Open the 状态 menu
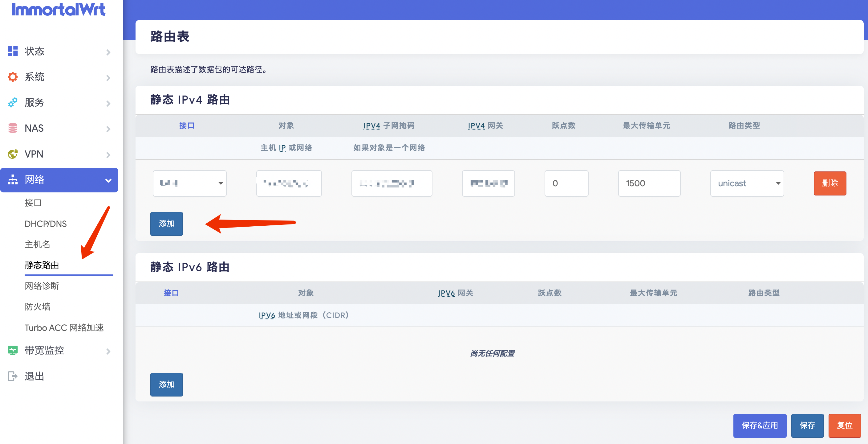This screenshot has width=868, height=444. pos(59,51)
